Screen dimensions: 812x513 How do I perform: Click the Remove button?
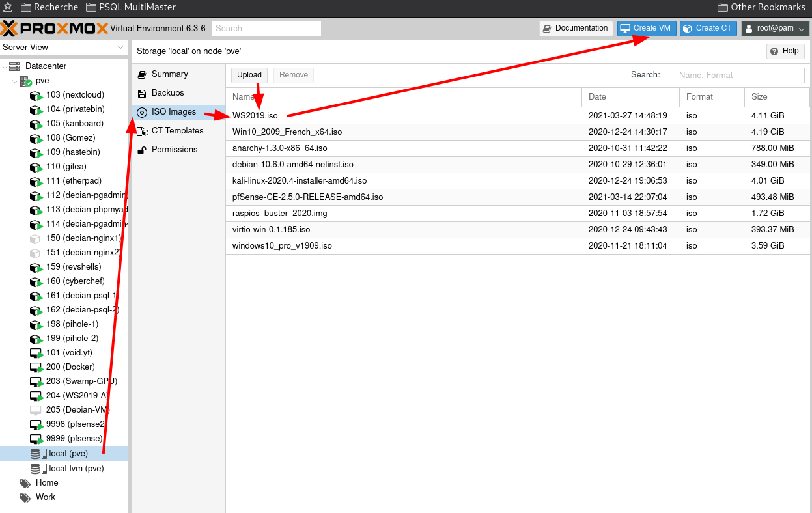point(294,75)
